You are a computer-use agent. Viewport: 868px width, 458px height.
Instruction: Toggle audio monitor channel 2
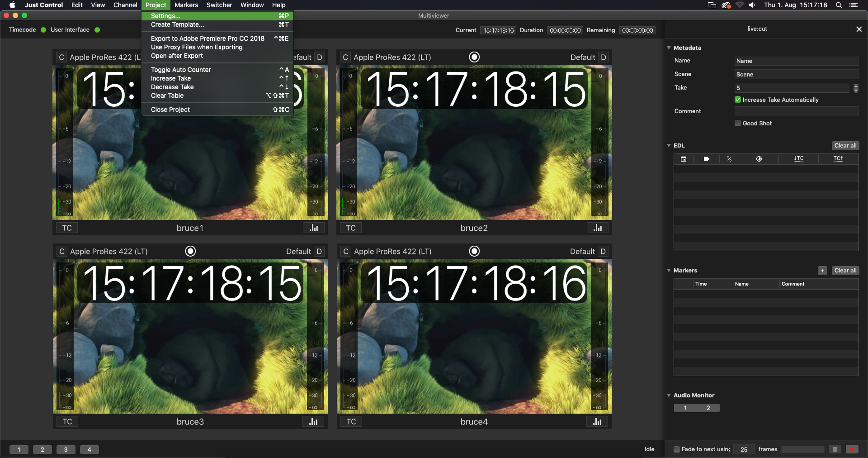coord(708,408)
